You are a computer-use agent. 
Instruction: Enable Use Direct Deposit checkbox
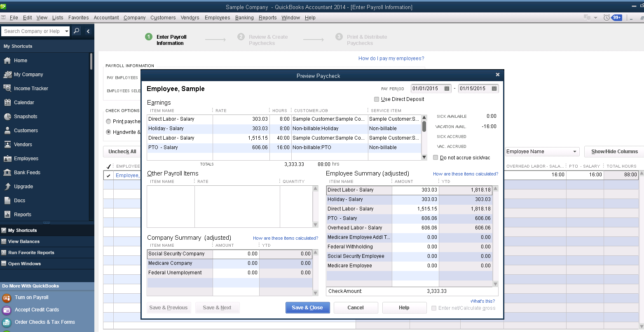tap(377, 99)
